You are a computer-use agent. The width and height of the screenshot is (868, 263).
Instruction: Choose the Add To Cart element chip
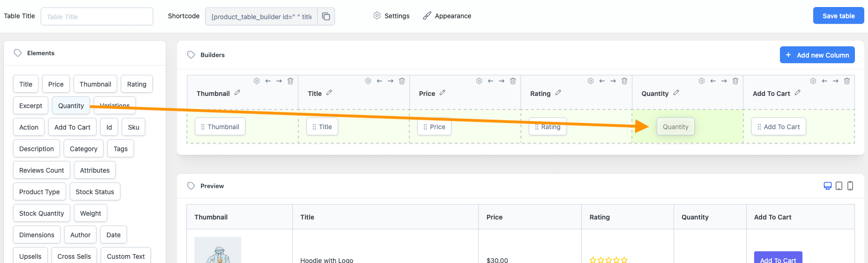72,127
